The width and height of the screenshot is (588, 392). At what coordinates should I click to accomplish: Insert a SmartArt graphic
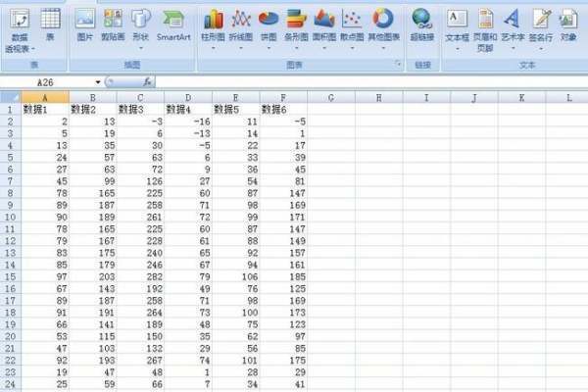click(x=173, y=24)
